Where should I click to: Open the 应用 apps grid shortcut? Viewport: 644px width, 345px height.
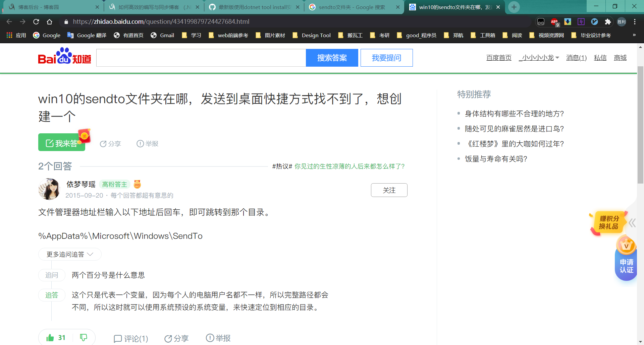(x=16, y=35)
